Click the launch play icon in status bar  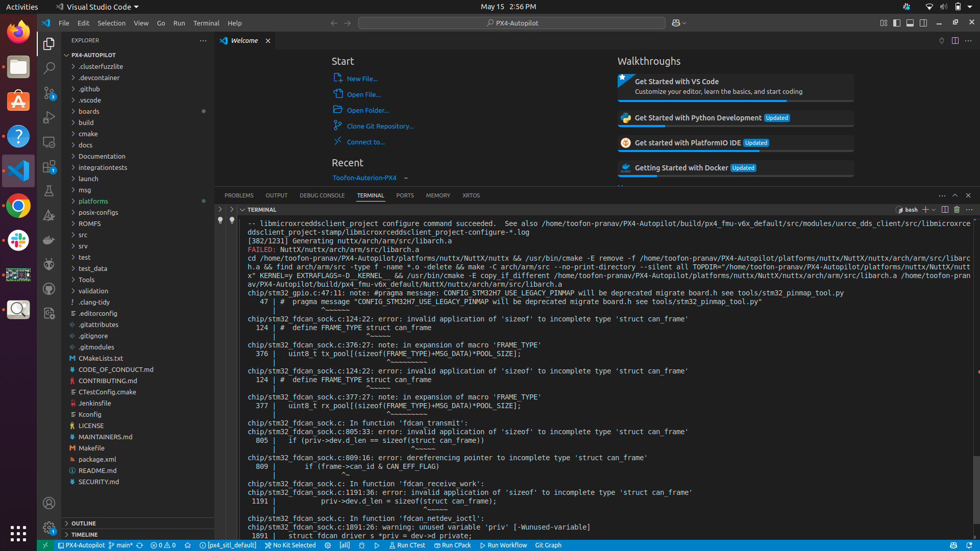pos(377,545)
